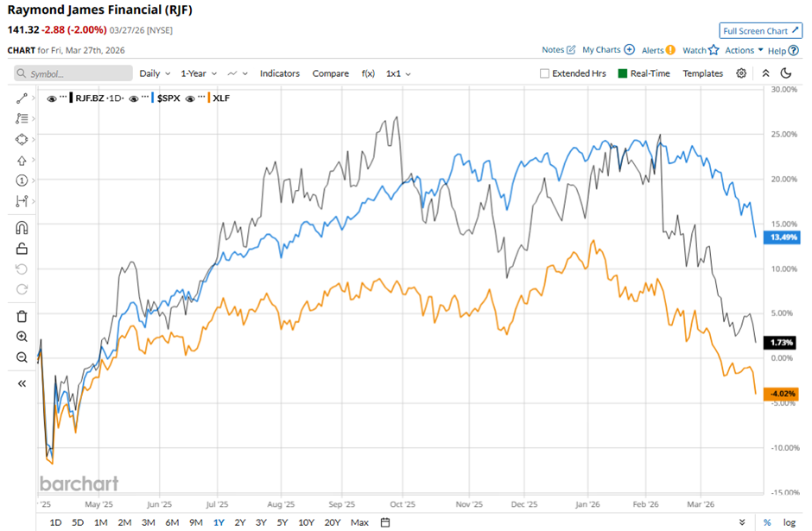Toggle XLF series visibility eye

190,98
